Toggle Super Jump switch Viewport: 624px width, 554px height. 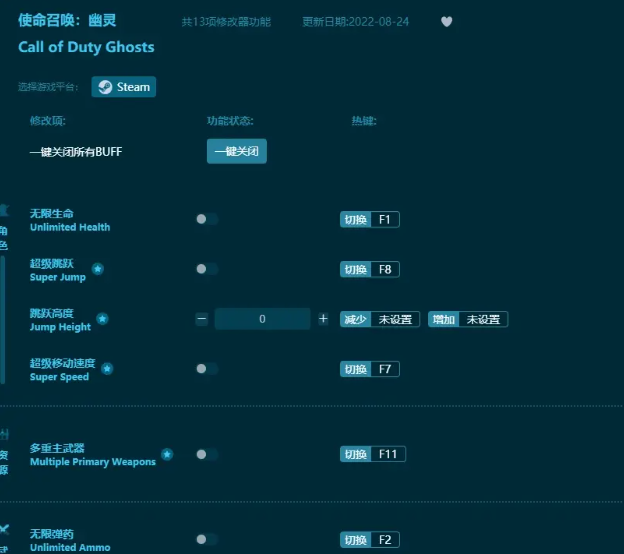[x=207, y=269]
